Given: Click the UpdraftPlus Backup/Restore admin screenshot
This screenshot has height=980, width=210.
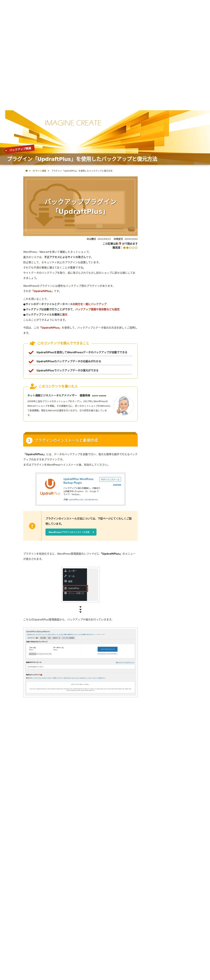Looking at the screenshot, I should (x=80, y=662).
